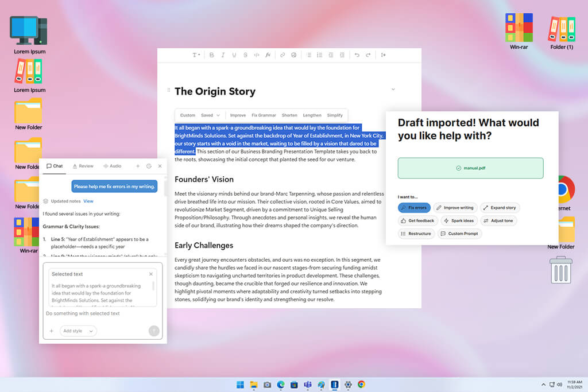Insert inline code with the code icon
588x392 pixels.
[257, 55]
